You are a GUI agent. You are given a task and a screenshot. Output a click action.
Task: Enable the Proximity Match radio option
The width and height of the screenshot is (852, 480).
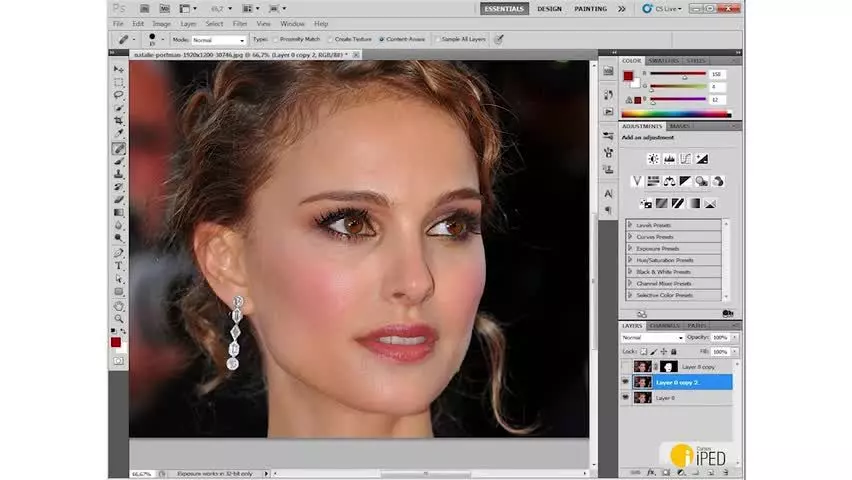[x=275, y=39]
